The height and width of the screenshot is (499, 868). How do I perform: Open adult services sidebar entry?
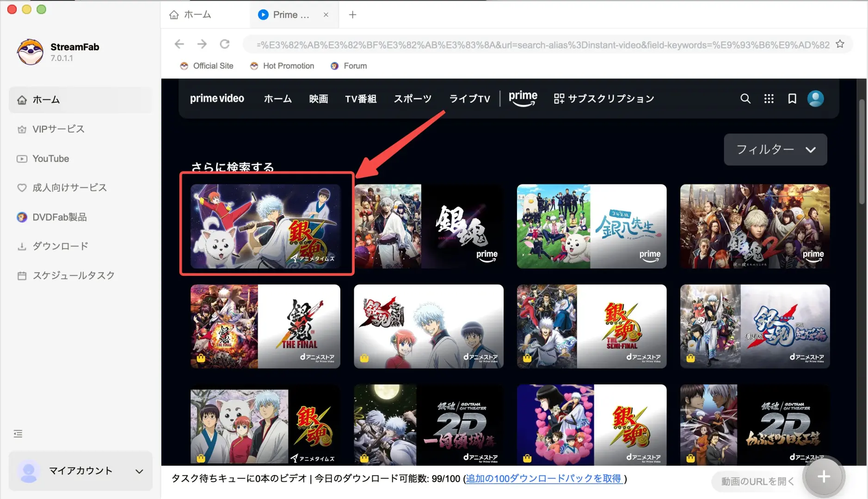(80, 188)
